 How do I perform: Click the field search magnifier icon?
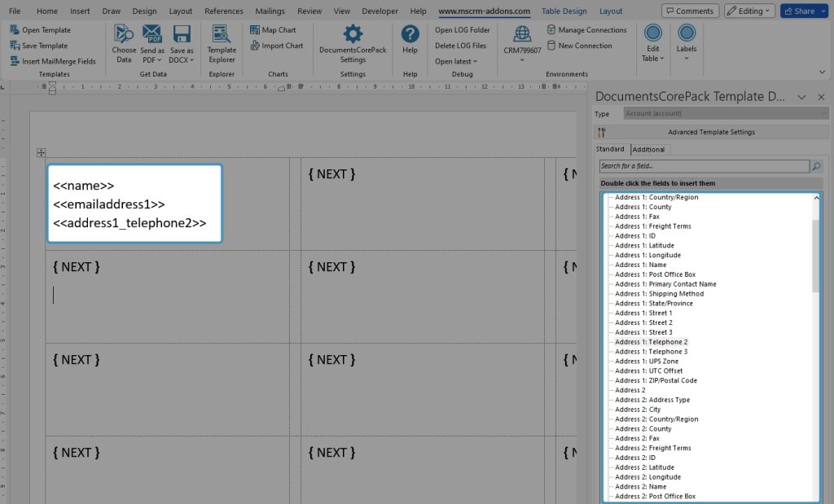click(x=816, y=166)
